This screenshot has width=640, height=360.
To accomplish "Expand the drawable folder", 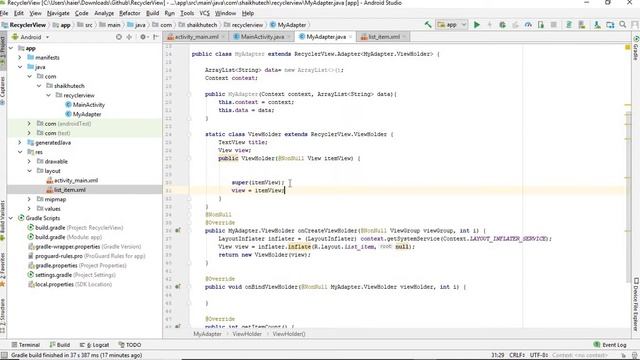I will coord(29,161).
